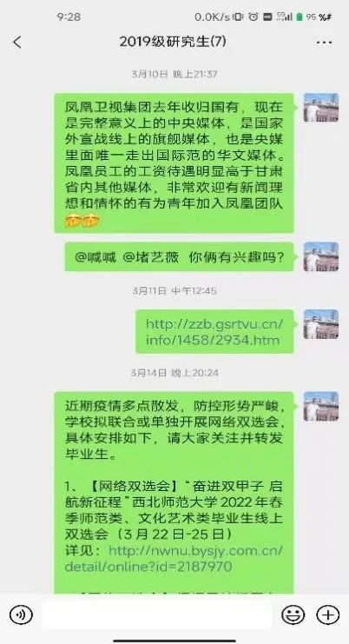Tap the plus attachments icon
The width and height of the screenshot is (349, 644).
[327, 614]
